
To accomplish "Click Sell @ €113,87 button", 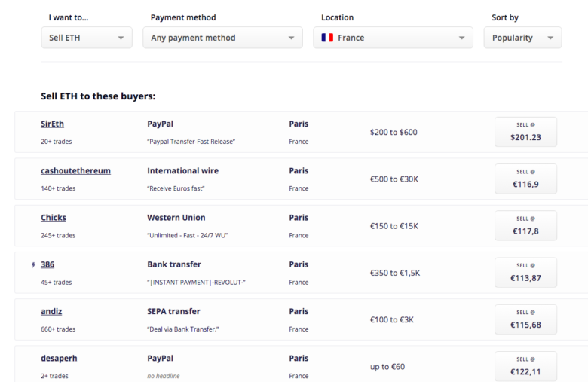I will (525, 273).
